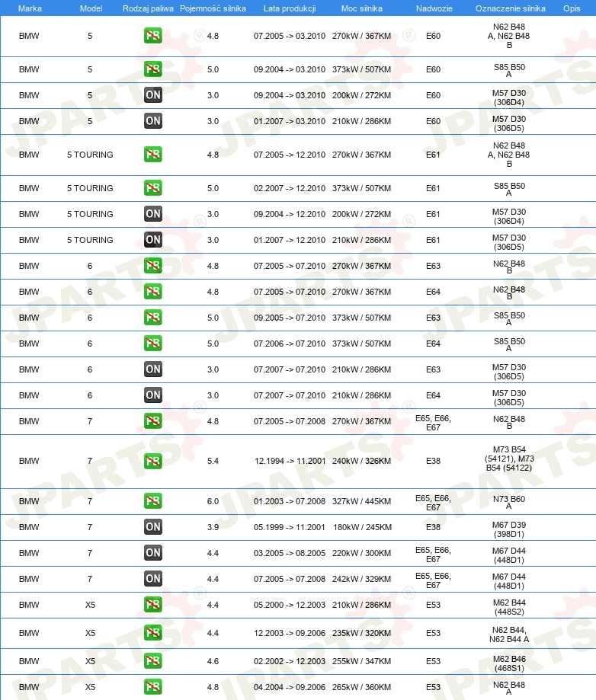The image size is (596, 700).
Task: Click the Rodzaj paliwa column header
Action: click(148, 8)
